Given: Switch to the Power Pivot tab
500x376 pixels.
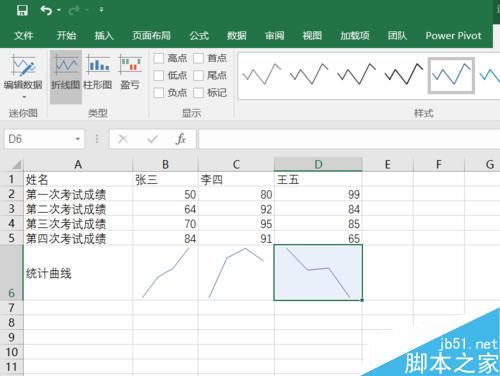Looking at the screenshot, I should coord(453,35).
